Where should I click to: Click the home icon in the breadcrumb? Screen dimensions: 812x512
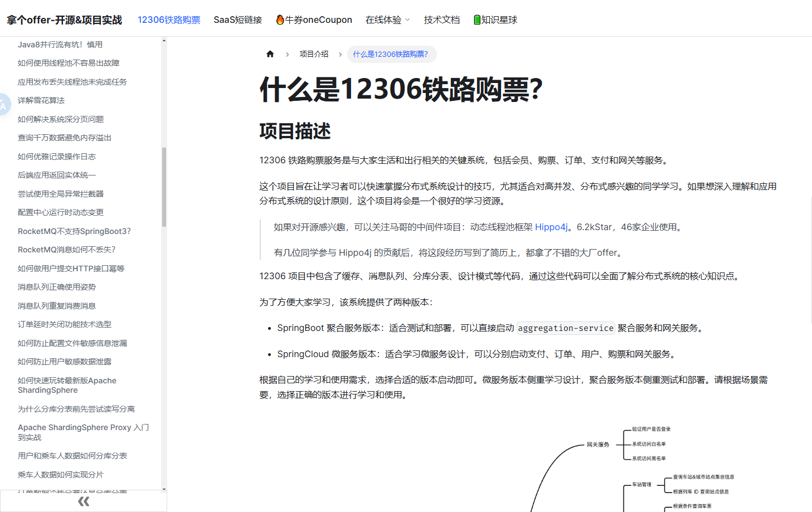[x=270, y=53]
